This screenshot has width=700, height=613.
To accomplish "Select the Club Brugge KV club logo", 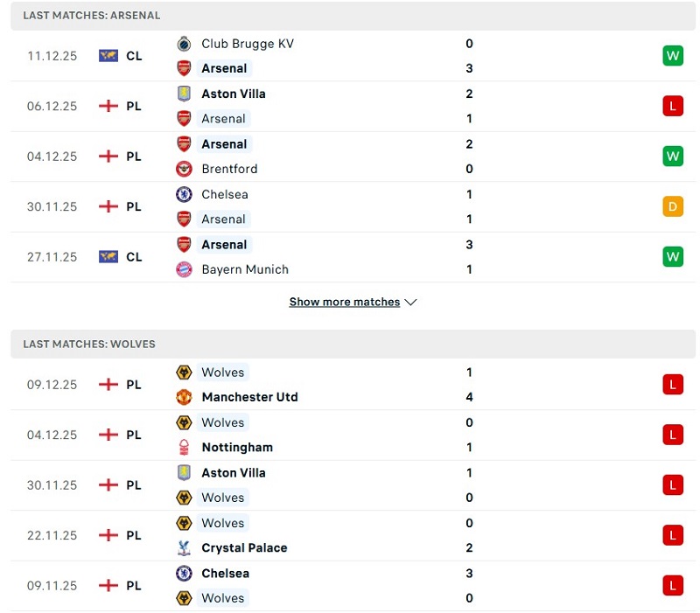I will [x=185, y=44].
